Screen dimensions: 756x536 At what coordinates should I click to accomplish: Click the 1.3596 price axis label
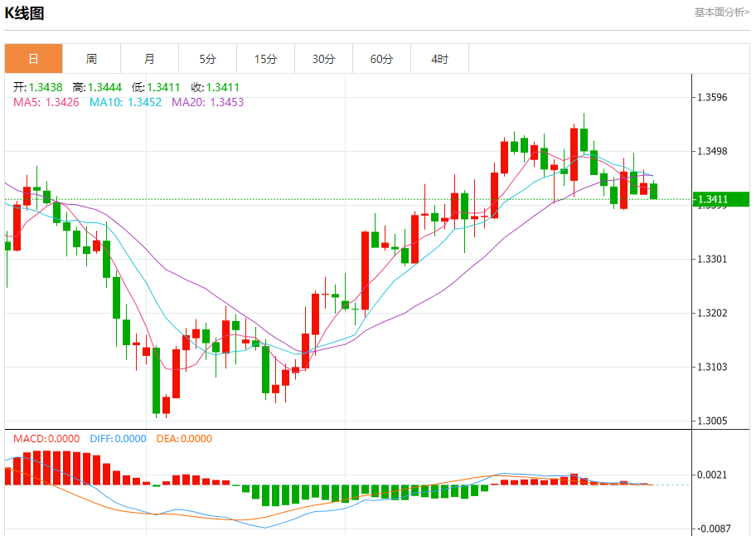[713, 97]
